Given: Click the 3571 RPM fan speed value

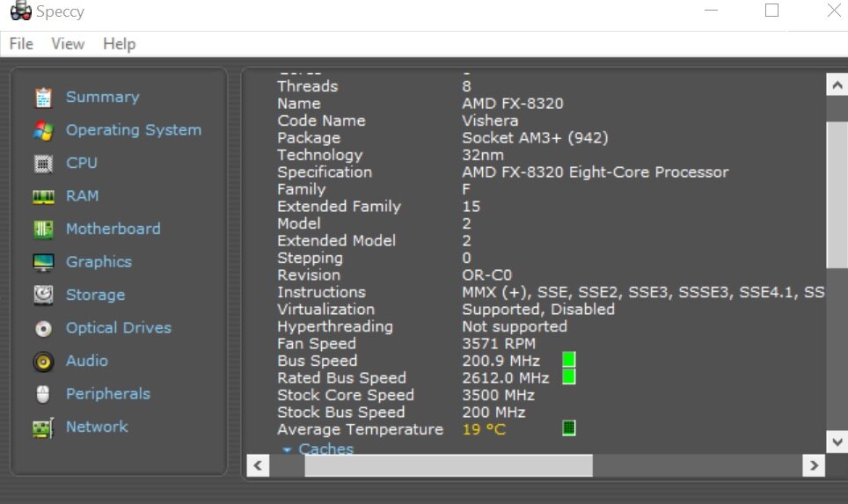Looking at the screenshot, I should pos(499,344).
